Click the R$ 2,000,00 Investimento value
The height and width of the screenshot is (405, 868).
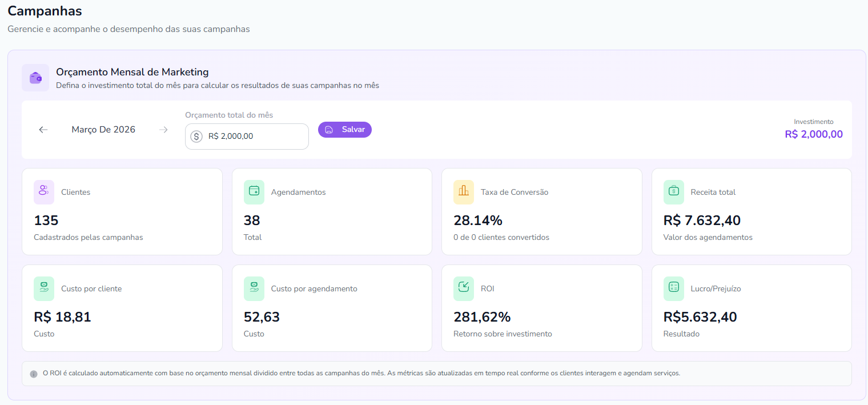tap(813, 134)
